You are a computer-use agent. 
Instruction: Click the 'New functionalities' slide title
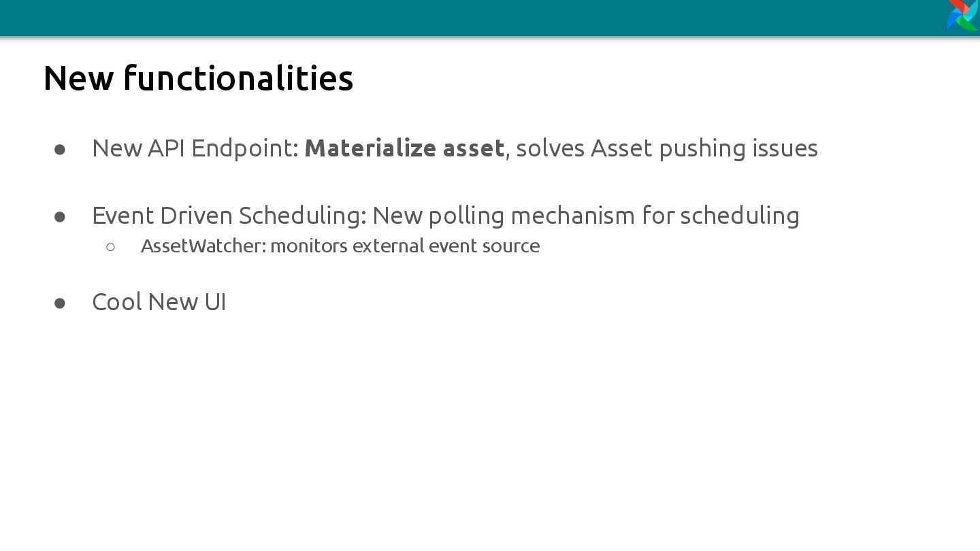pos(198,78)
